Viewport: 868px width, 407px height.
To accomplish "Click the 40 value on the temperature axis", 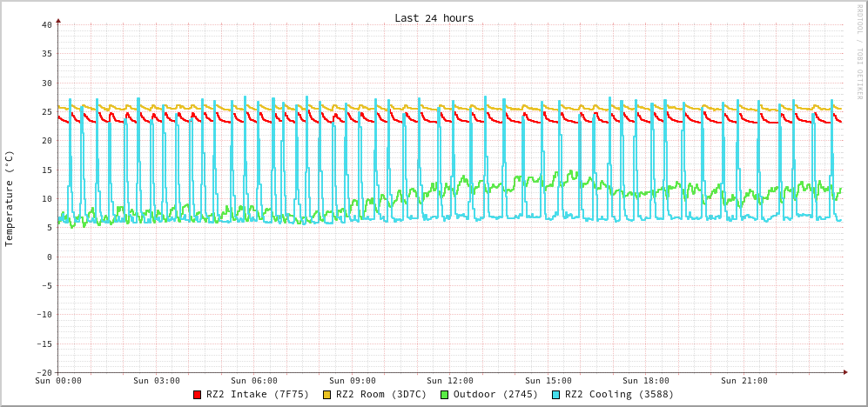I will (46, 25).
